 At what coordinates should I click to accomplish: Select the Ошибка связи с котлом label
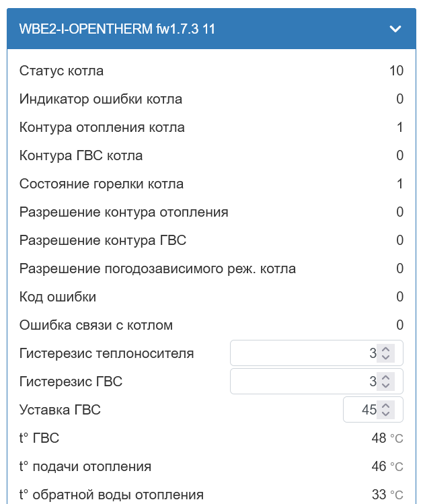pos(96,325)
